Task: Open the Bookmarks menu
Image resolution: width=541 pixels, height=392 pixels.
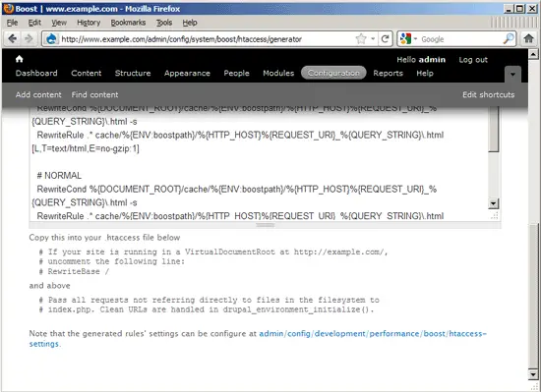Action: pos(128,23)
